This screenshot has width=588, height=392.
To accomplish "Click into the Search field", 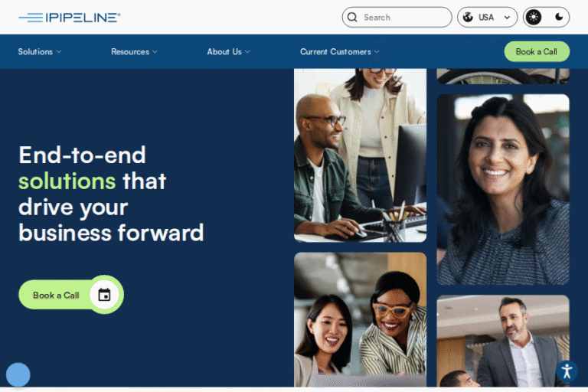I will [397, 18].
